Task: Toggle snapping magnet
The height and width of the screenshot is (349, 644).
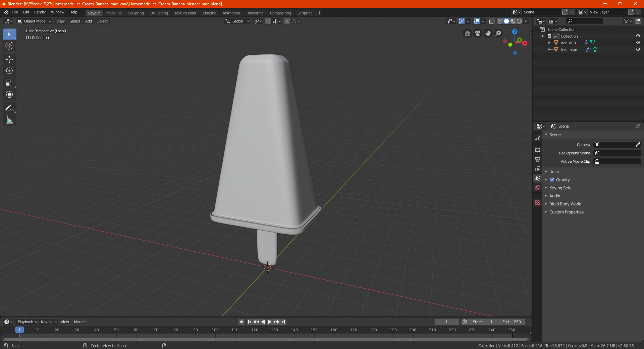Action: (268, 21)
